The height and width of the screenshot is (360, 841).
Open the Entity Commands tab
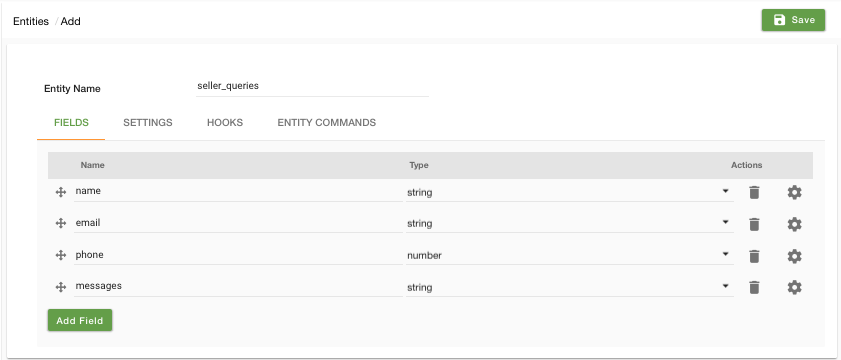click(327, 122)
